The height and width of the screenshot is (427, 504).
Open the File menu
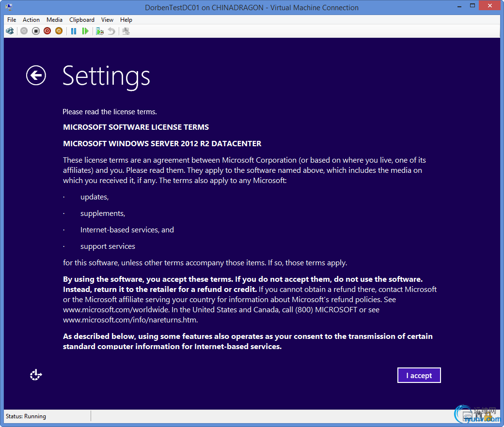tap(12, 20)
